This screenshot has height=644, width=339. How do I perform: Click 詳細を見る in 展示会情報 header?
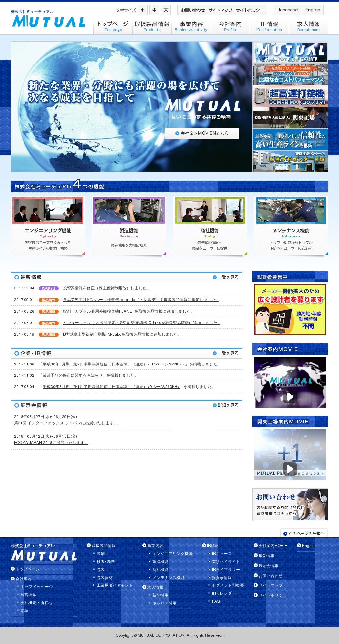225,405
